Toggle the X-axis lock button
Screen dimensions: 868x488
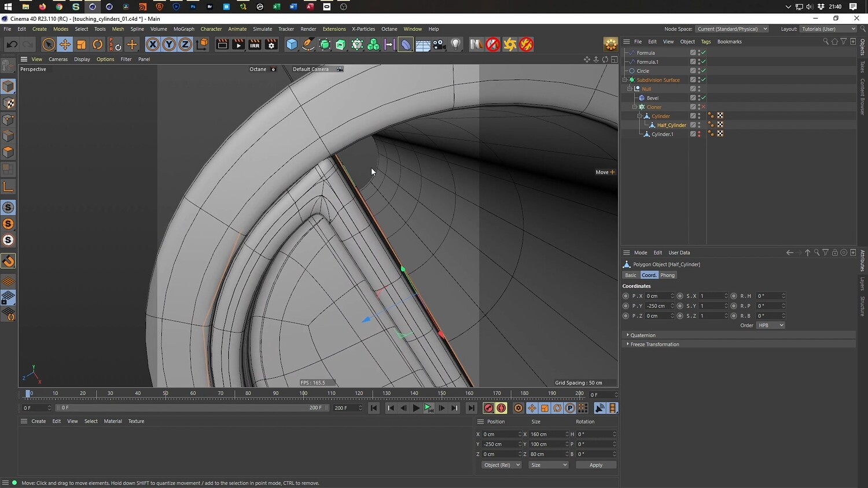(152, 45)
